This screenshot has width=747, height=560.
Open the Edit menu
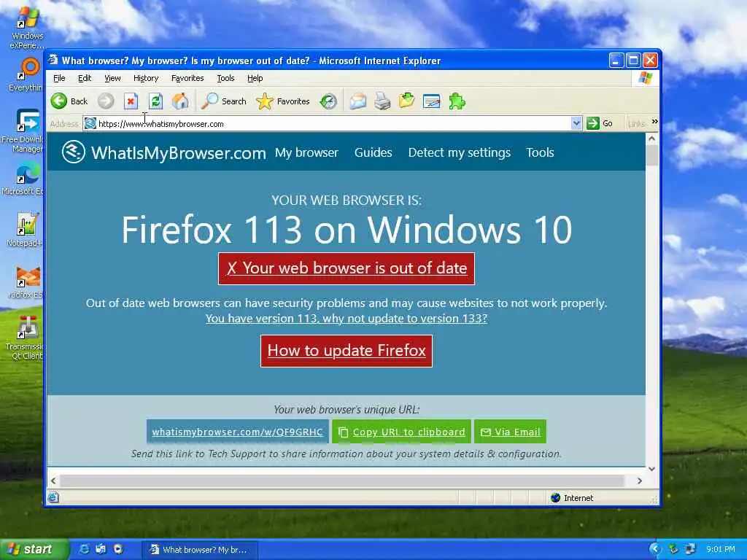85,78
